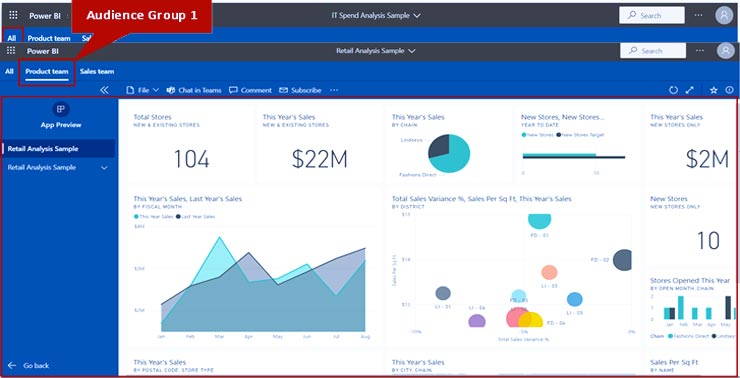Click This Year Sales legend swatch
This screenshot has width=740, height=378.
pos(136,217)
